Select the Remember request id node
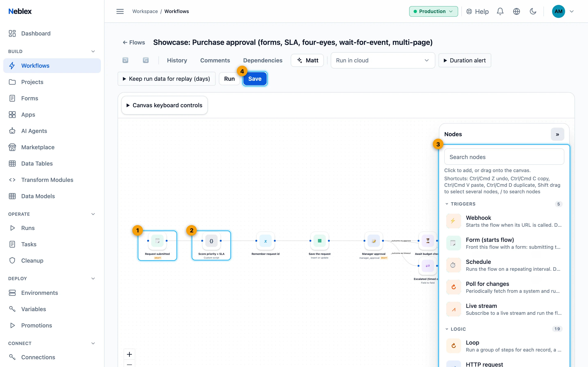 265,244
